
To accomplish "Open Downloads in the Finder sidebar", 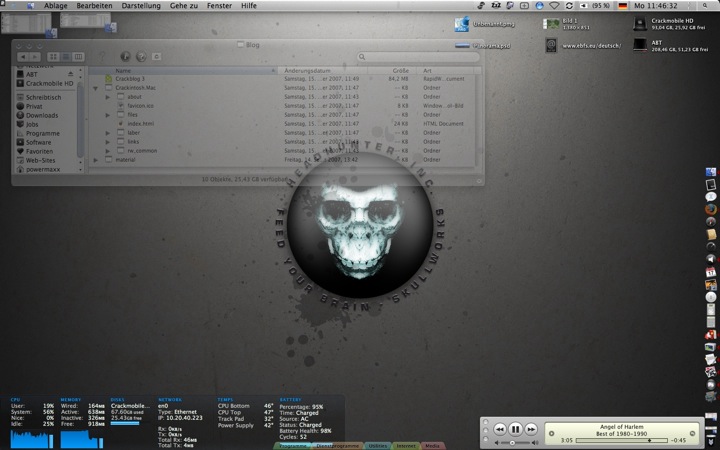I will (37, 115).
